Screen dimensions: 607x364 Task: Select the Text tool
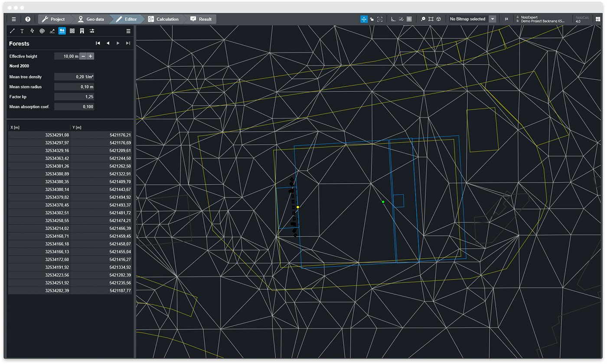22,31
